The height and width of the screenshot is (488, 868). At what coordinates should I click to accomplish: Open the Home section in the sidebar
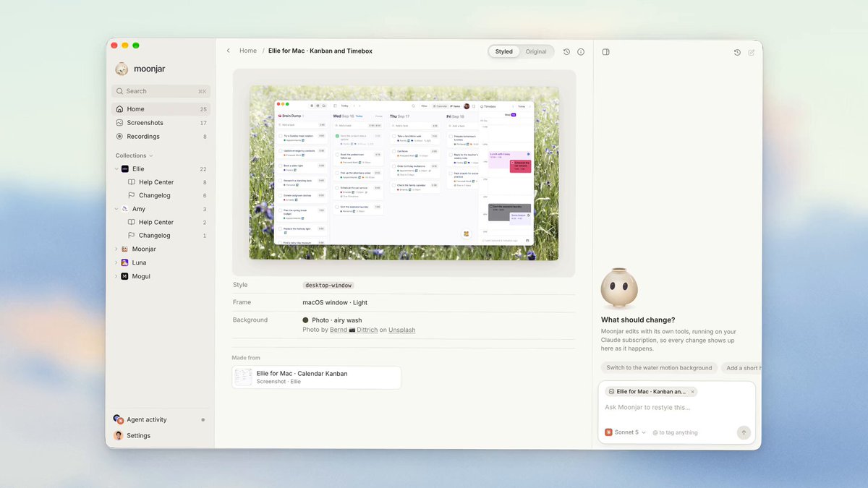click(161, 109)
